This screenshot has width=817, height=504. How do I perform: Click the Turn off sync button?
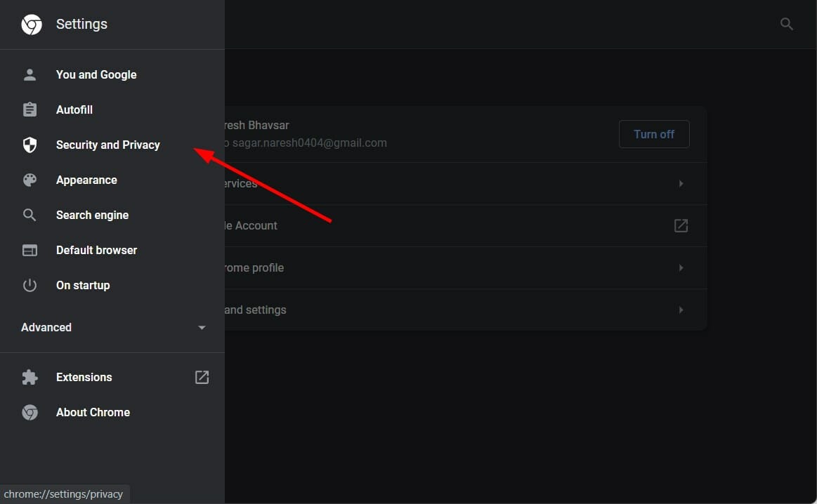click(x=654, y=134)
